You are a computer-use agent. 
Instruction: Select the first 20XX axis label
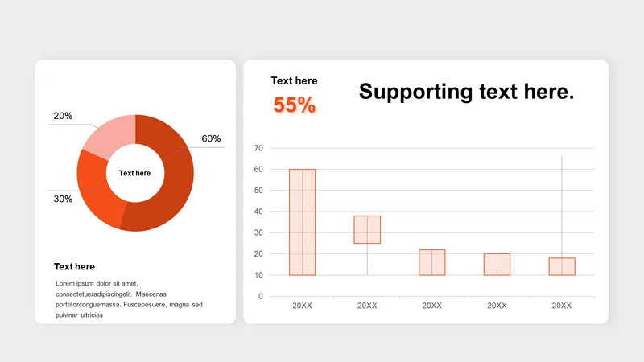point(303,306)
